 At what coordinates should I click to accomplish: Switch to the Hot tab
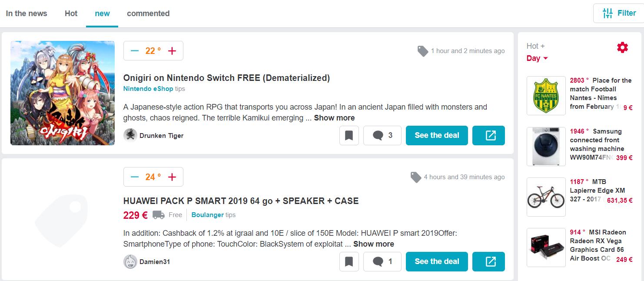point(71,13)
